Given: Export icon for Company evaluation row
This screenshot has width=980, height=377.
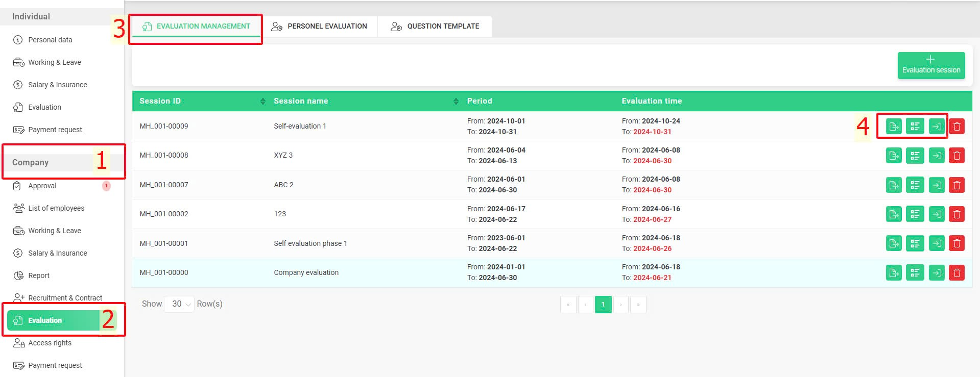Looking at the screenshot, I should [x=894, y=272].
